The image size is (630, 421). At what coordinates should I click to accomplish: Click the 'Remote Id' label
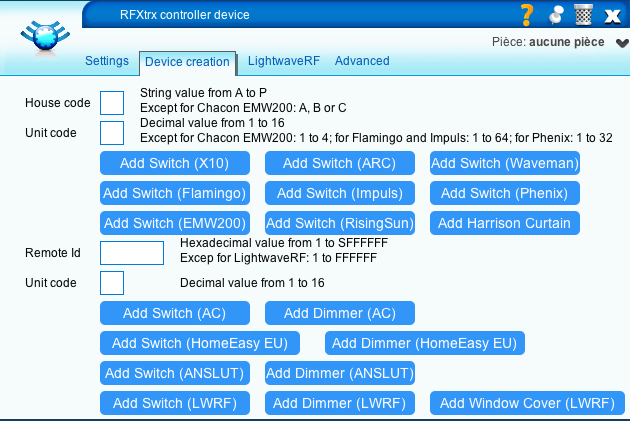(x=53, y=253)
